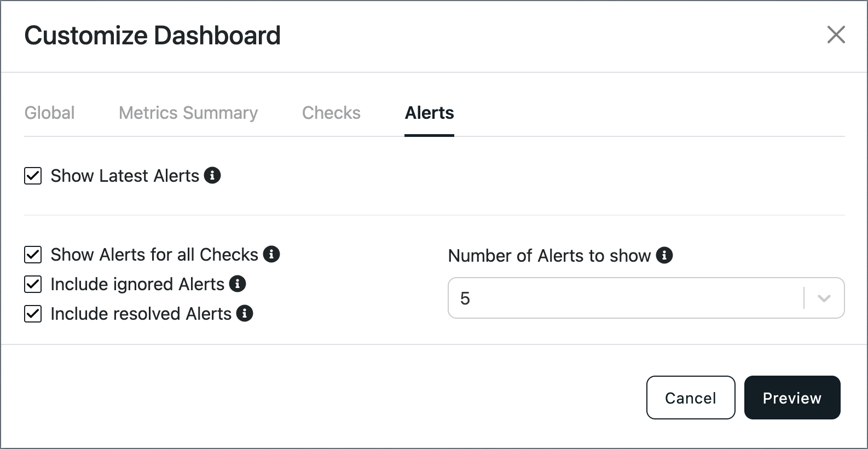Untick Include resolved Alerts checkbox
The image size is (868, 449).
(x=33, y=314)
